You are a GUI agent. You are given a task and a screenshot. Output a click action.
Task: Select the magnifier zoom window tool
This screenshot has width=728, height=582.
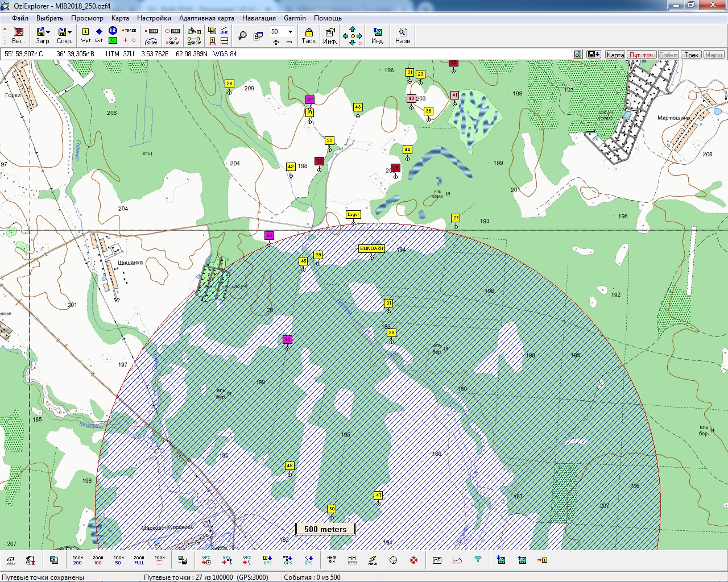242,36
